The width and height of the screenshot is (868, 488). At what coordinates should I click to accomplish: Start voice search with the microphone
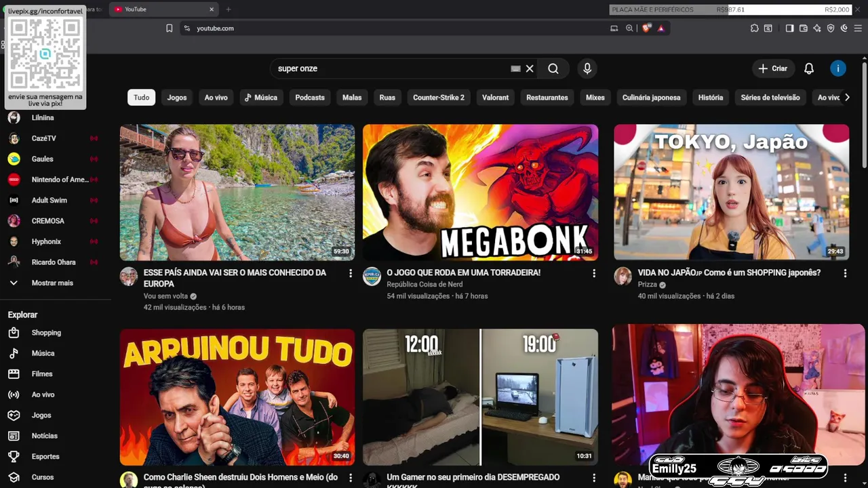tap(587, 68)
